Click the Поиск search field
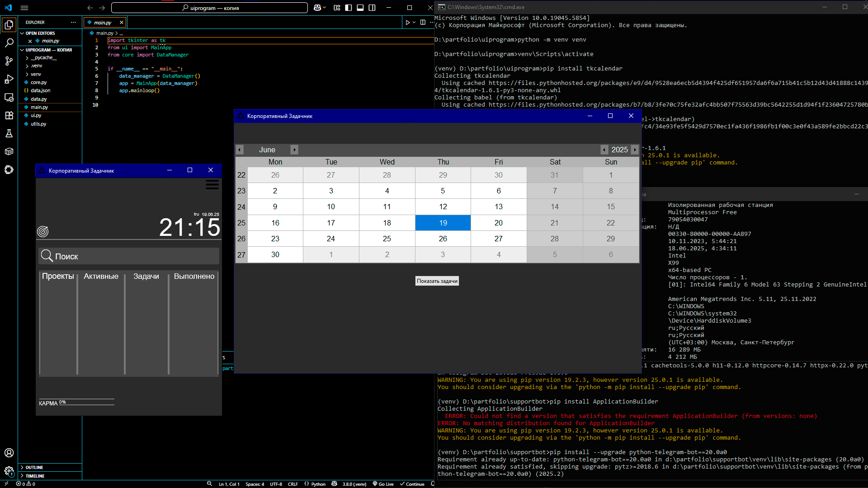This screenshot has width=868, height=488. point(129,256)
